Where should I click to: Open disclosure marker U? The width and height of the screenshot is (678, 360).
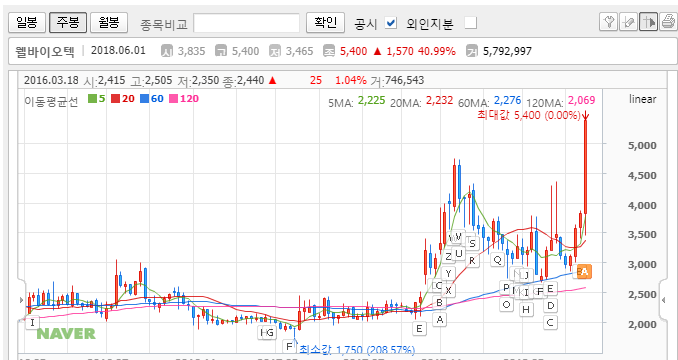459,253
